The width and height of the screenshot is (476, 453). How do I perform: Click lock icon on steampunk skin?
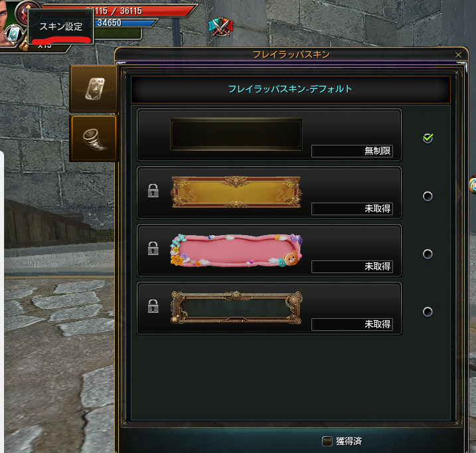[x=153, y=306]
